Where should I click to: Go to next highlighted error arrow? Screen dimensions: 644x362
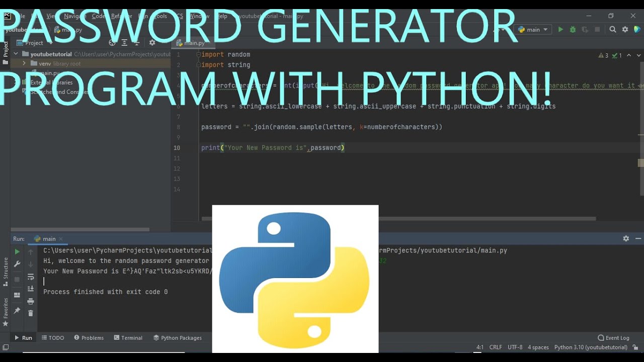[x=638, y=55]
